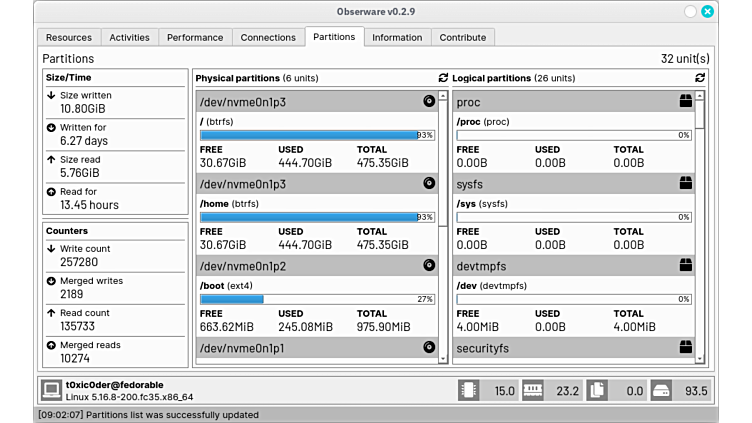Switch to the Resources tab
This screenshot has width=752, height=423.
pos(69,37)
